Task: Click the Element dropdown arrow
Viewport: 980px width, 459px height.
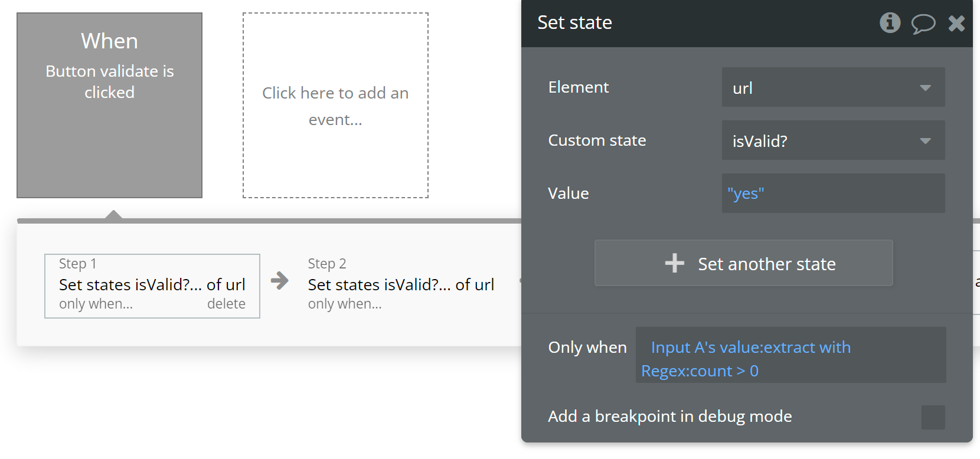Action: [925, 88]
